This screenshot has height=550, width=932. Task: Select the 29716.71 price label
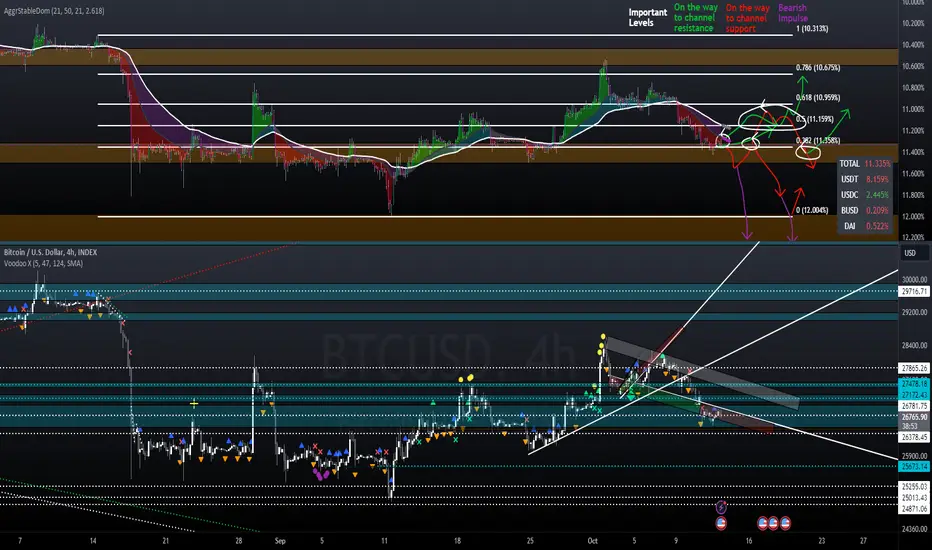click(914, 291)
